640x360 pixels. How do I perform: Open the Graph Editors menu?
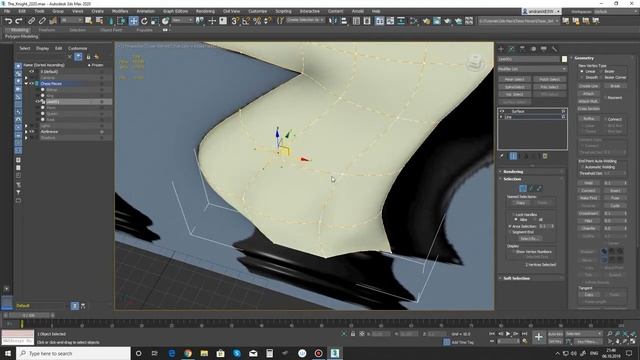(176, 11)
